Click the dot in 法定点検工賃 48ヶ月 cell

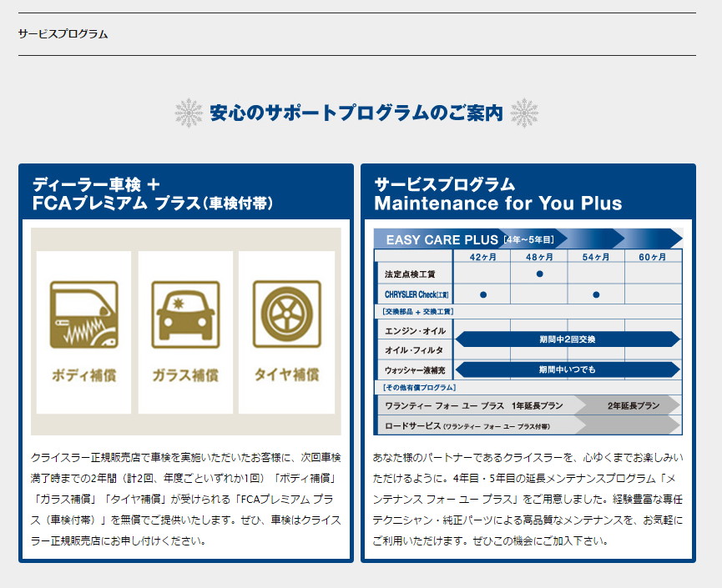540,274
